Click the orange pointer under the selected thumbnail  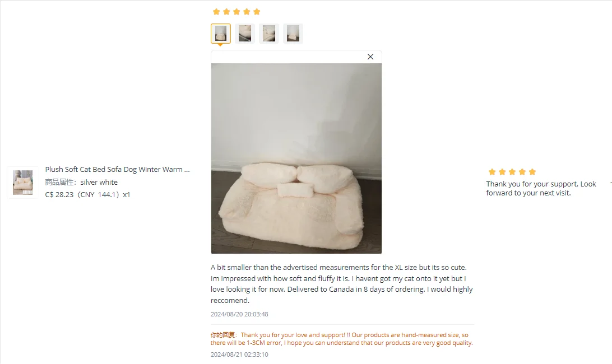[220, 45]
